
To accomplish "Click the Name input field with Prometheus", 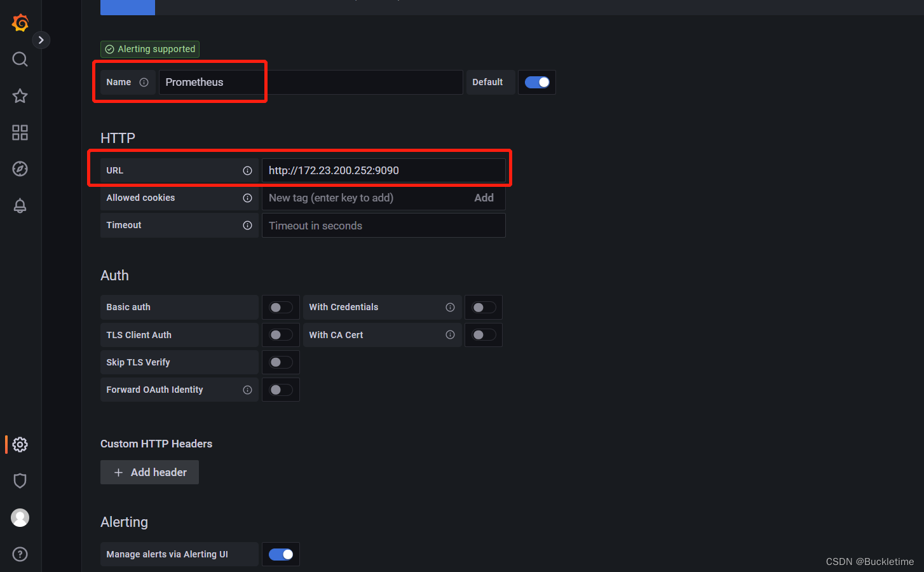I will coord(311,82).
